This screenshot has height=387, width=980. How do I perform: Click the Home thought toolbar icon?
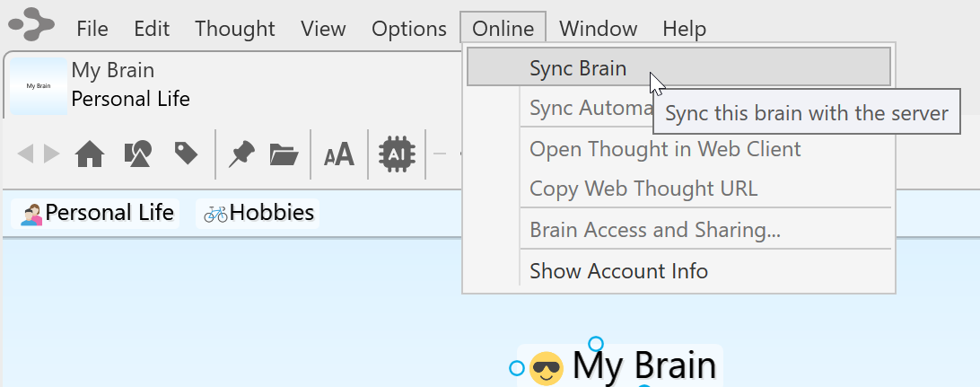pos(90,154)
